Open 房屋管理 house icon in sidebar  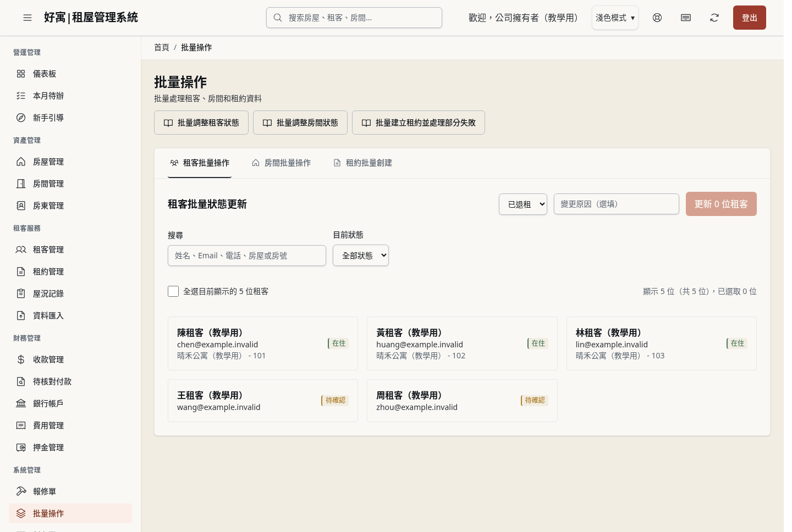(x=21, y=162)
